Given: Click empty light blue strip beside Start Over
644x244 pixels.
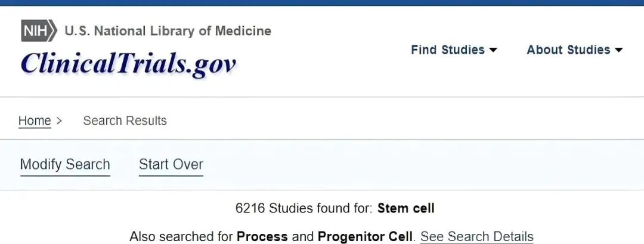Looking at the screenshot, I should point(423,165).
